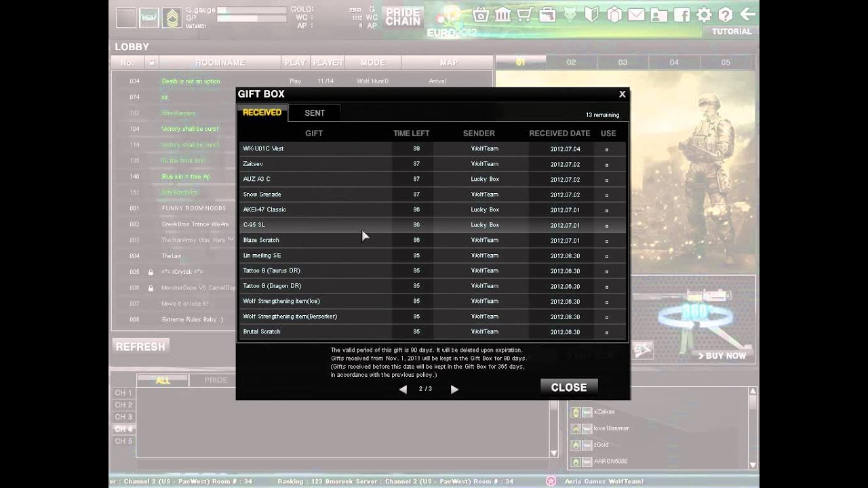Click the wolf head icon
The height and width of the screenshot is (488, 868).
[570, 14]
